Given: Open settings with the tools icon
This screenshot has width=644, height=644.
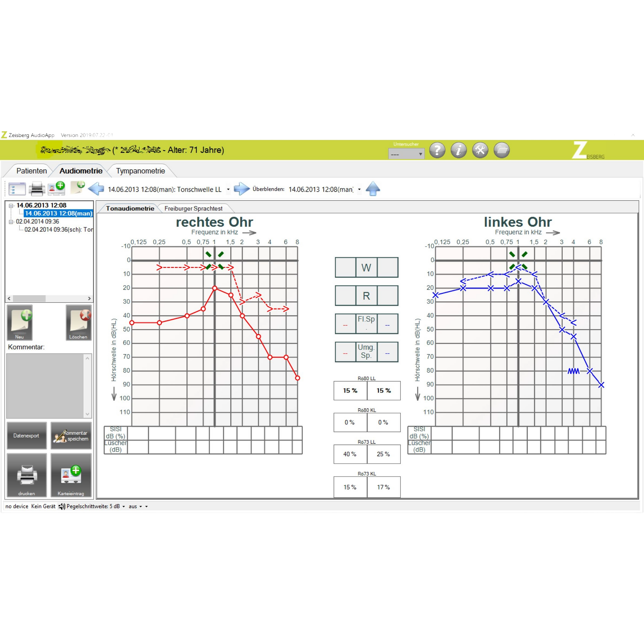Looking at the screenshot, I should pyautogui.click(x=480, y=150).
